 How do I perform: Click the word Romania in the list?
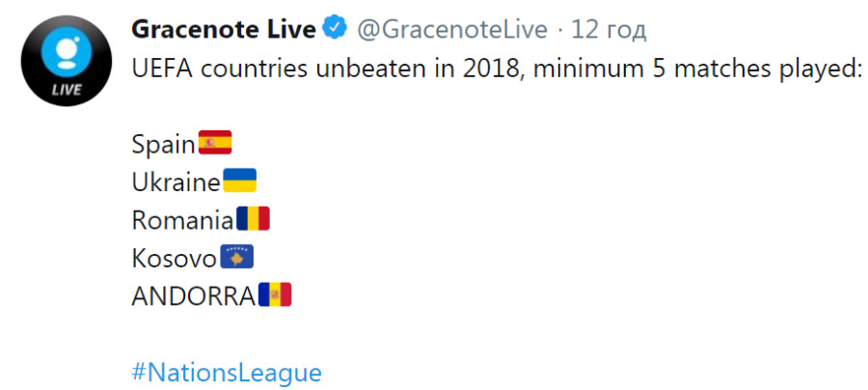click(x=182, y=220)
